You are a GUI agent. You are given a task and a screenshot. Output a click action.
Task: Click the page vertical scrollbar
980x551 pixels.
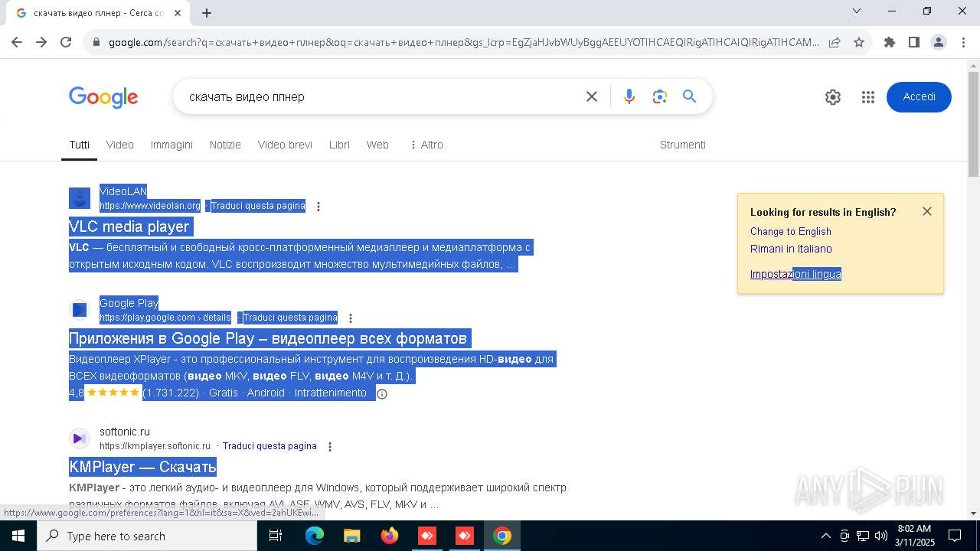pos(973,125)
